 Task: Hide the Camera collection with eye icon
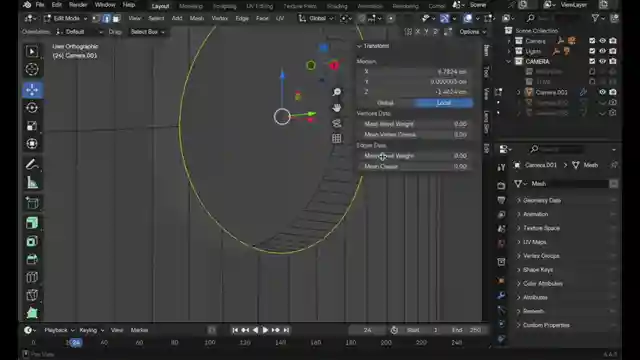click(602, 41)
